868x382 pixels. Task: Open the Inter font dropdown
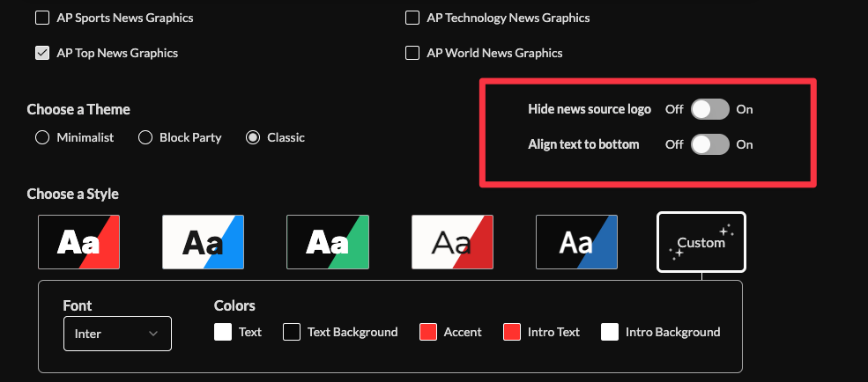point(117,334)
